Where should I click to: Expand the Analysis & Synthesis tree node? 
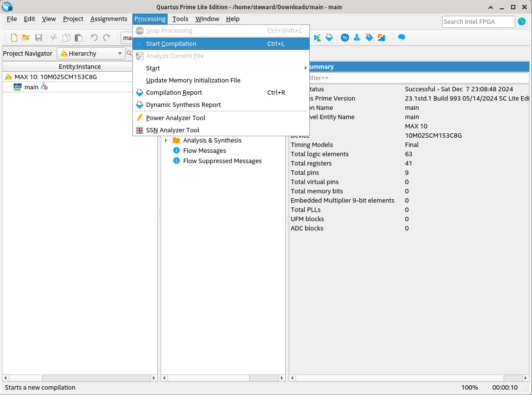166,140
